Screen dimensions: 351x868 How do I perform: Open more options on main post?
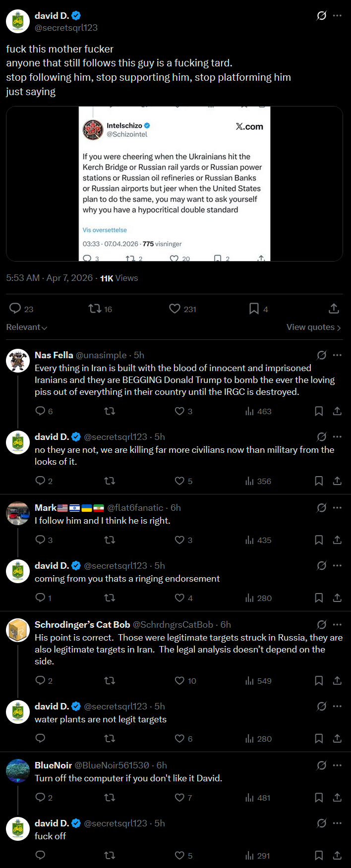[338, 15]
